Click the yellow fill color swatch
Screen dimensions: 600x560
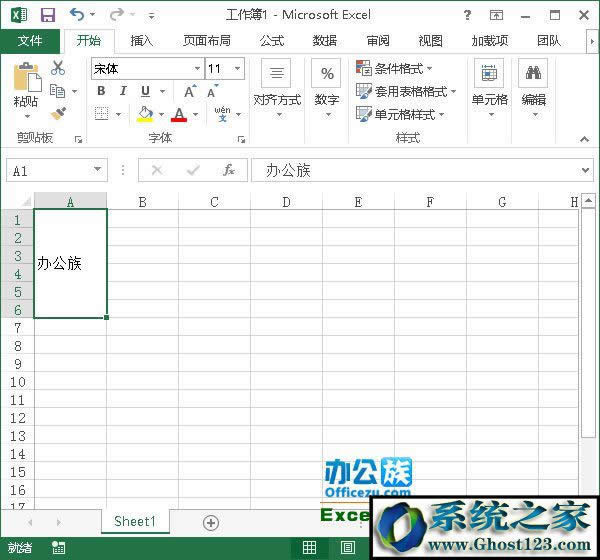pos(145,114)
